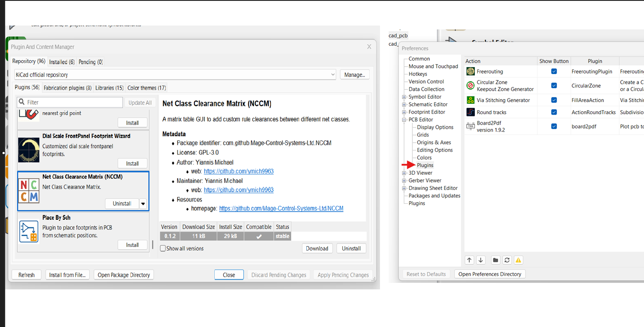Screen dimensions: 644x327
Task: Open the NCCM homepage GitHub link
Action: pyautogui.click(x=281, y=208)
